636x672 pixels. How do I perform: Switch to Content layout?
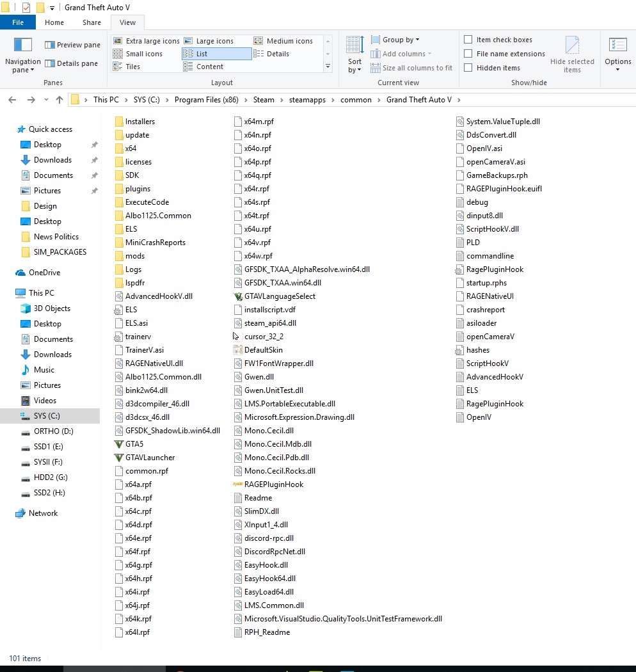point(203,67)
